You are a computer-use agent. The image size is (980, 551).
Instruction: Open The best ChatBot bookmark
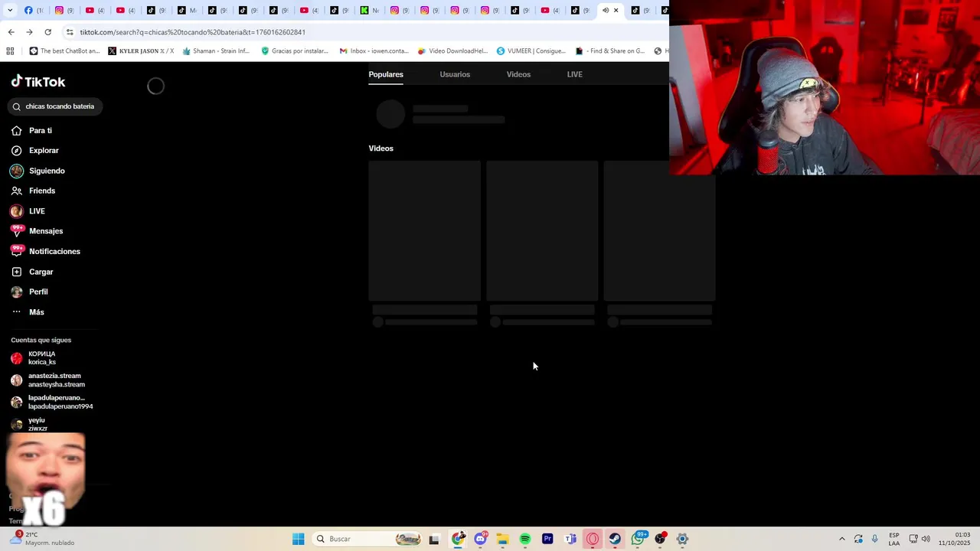pos(64,51)
